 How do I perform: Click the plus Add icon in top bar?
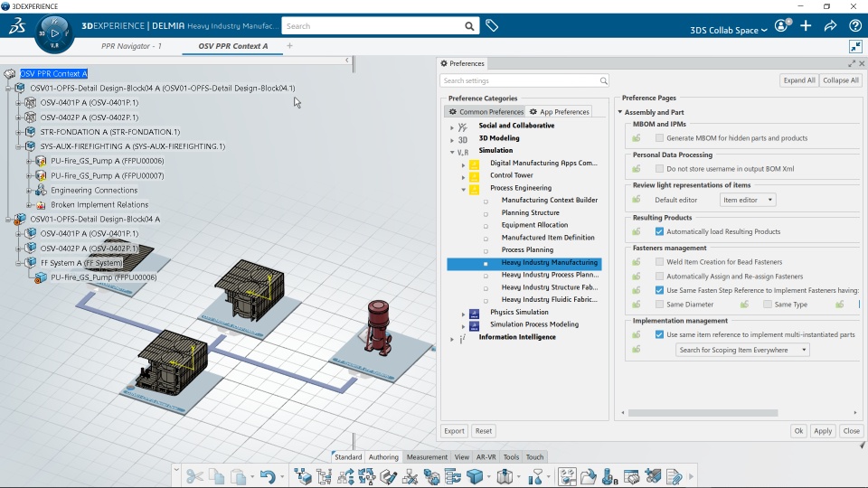click(x=806, y=25)
